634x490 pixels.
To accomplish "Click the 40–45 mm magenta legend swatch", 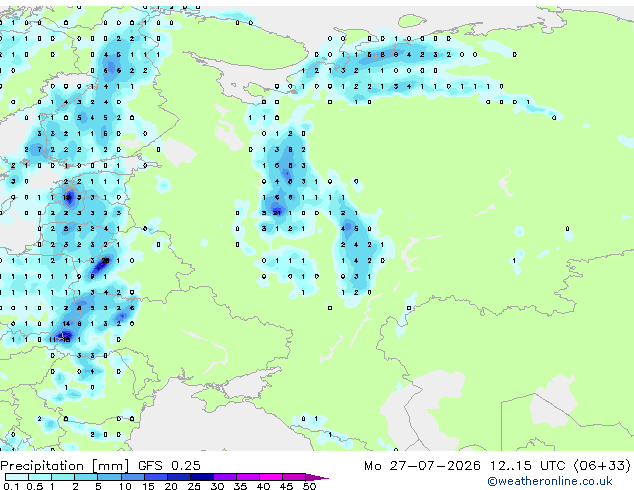I will click(x=271, y=477).
